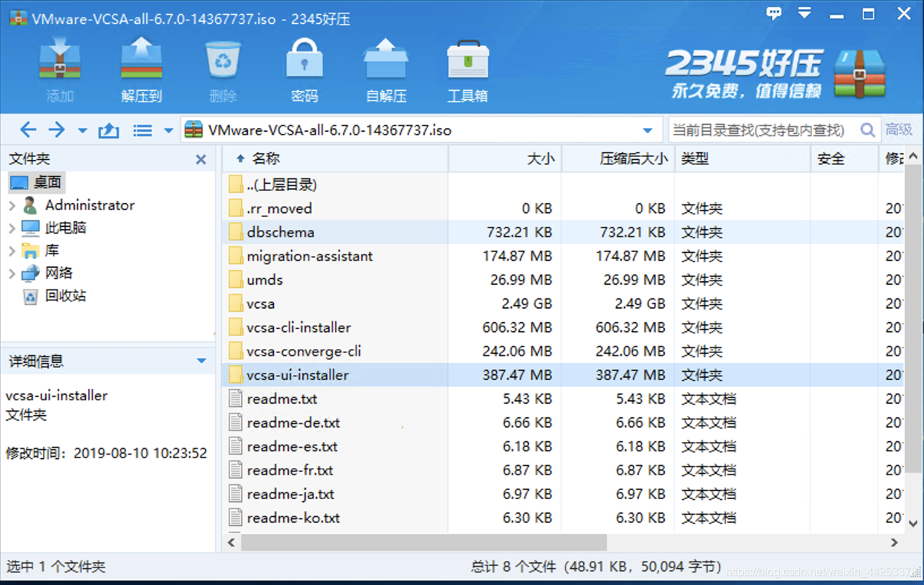Click the vertical scrollbar thumb
The width and height of the screenshot is (924, 585).
tap(913, 317)
